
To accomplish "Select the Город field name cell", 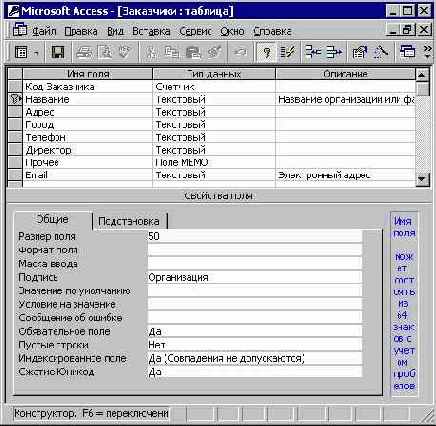I will [x=87, y=125].
